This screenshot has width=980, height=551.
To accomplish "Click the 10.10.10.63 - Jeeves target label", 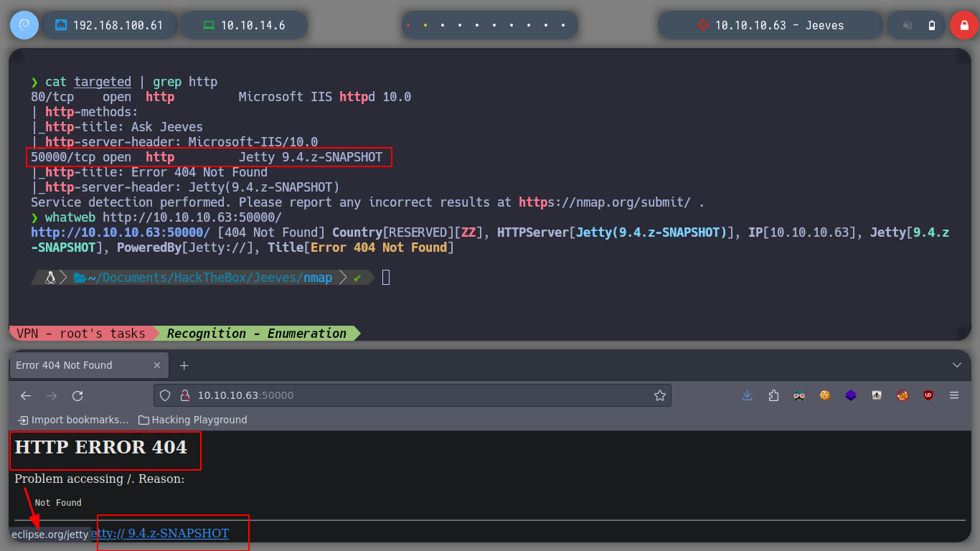I will click(779, 25).
